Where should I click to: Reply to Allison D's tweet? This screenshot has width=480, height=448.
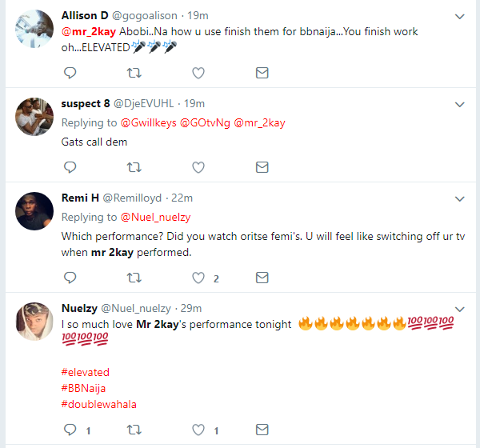[x=70, y=73]
